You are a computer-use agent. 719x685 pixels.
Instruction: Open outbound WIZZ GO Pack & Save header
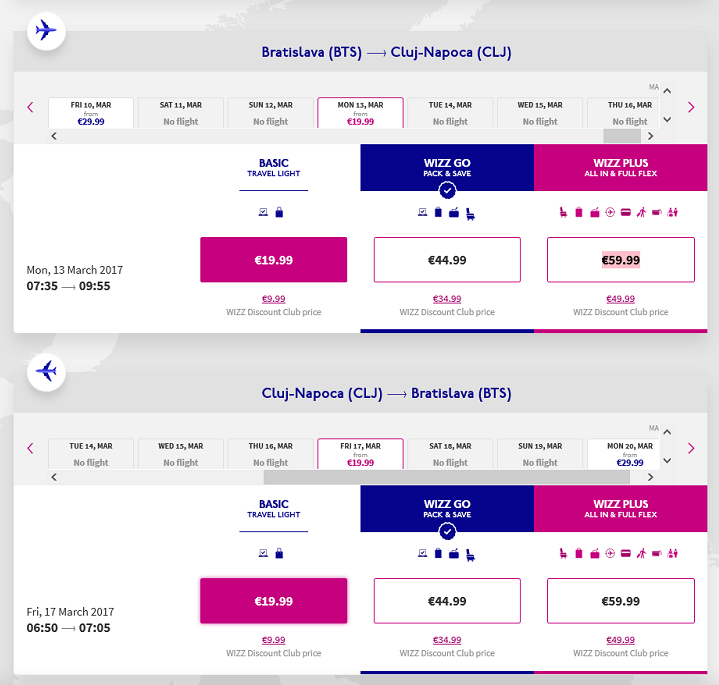point(447,167)
